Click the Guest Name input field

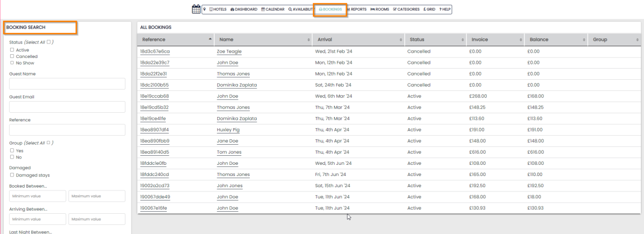point(67,84)
